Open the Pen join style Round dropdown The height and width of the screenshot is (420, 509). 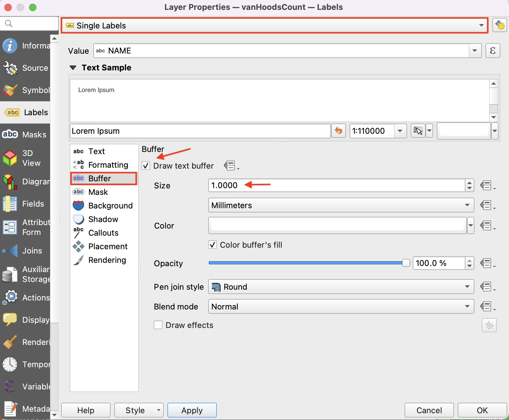[341, 287]
